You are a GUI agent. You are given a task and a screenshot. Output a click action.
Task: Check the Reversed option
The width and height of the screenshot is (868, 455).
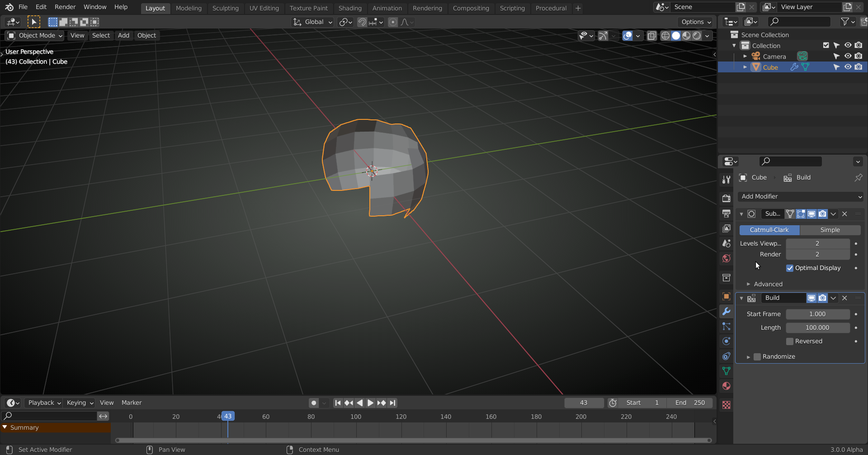pyautogui.click(x=790, y=341)
